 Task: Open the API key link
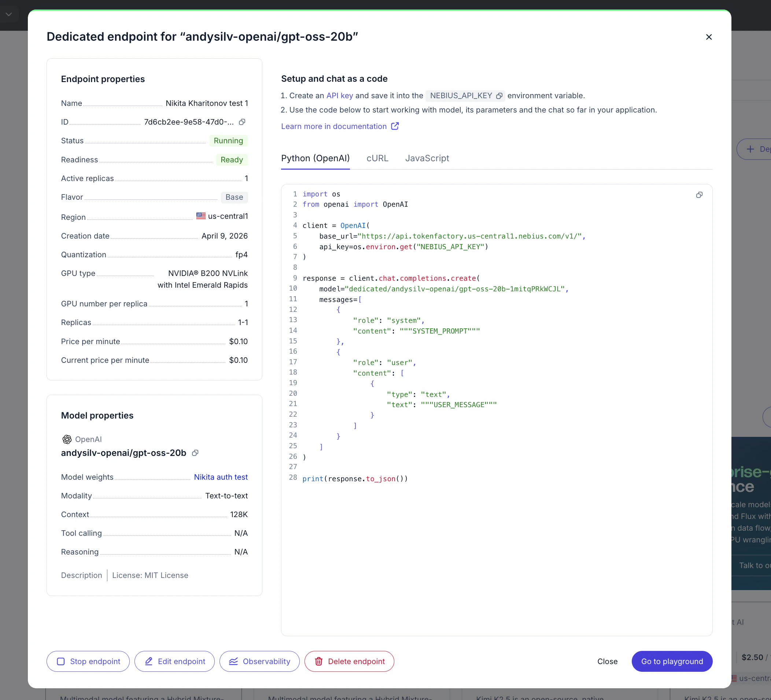click(340, 96)
